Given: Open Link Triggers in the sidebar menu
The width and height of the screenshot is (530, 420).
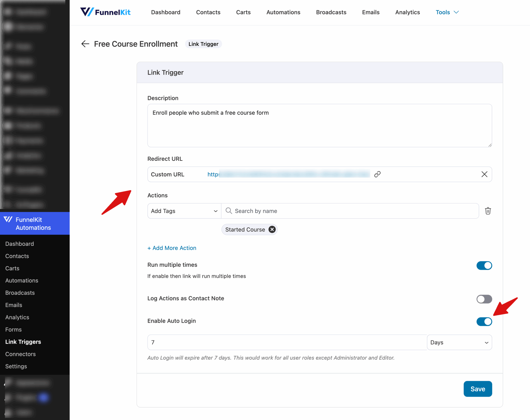Looking at the screenshot, I should point(23,342).
